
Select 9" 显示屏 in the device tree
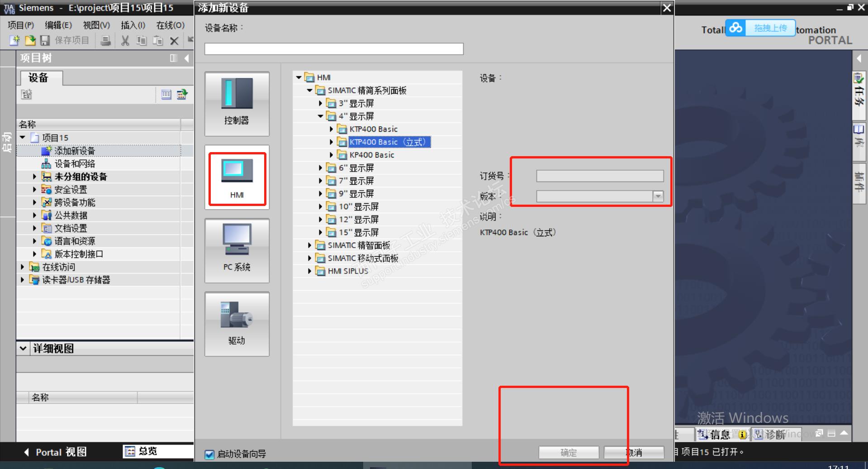pyautogui.click(x=356, y=194)
